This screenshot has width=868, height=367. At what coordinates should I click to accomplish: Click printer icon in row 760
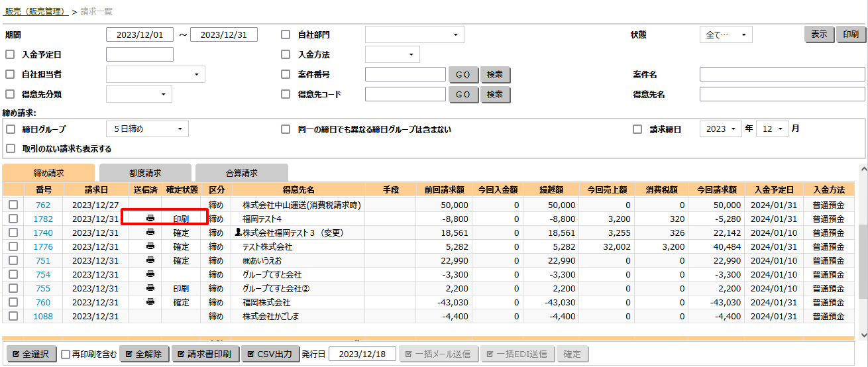(150, 302)
